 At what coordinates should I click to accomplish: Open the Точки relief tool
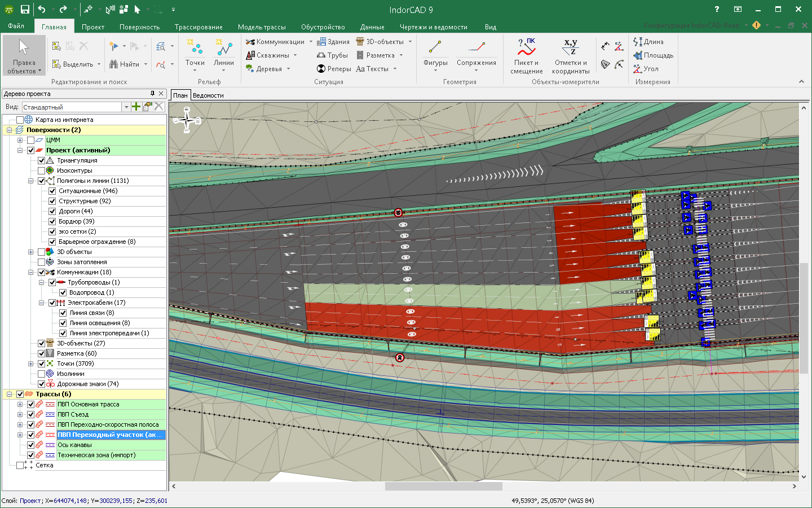coord(195,55)
